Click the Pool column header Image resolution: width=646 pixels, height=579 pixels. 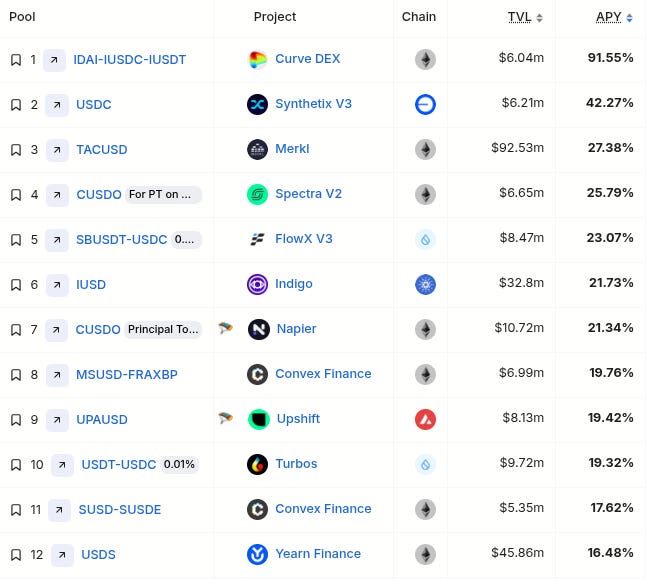point(22,17)
